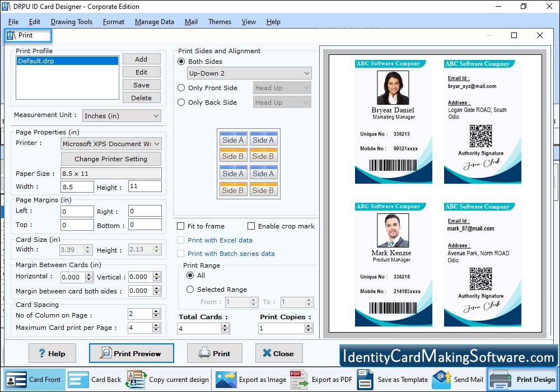This screenshot has height=392, width=560.
Task: Click the page Width input field
Action: (x=77, y=186)
